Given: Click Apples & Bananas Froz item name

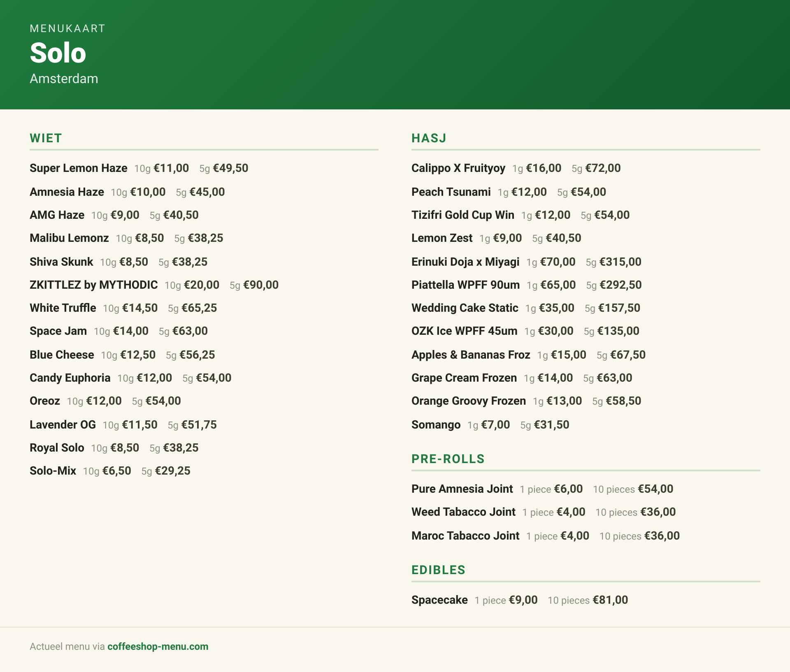Looking at the screenshot, I should [471, 355].
